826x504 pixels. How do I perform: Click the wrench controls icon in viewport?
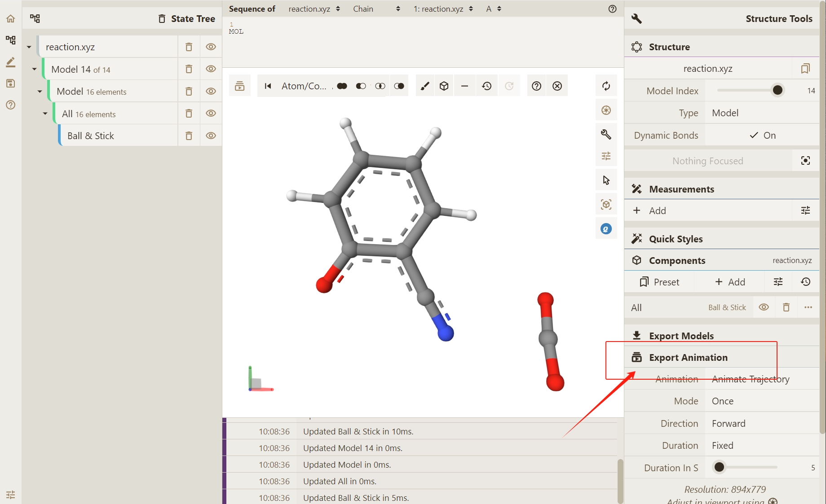click(x=606, y=134)
